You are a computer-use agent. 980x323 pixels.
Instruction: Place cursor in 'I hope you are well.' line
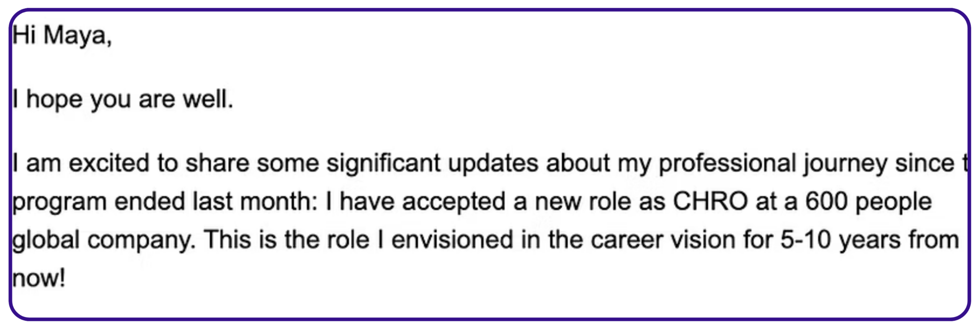click(x=122, y=99)
